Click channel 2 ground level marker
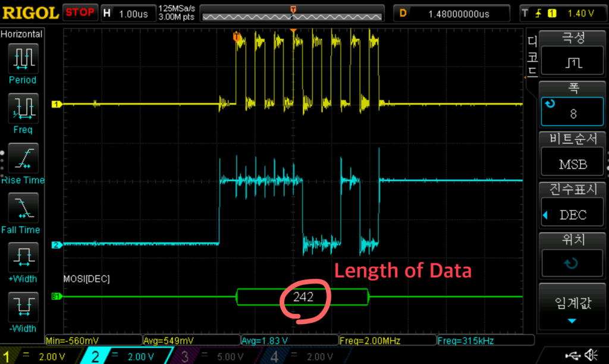 pyautogui.click(x=56, y=244)
